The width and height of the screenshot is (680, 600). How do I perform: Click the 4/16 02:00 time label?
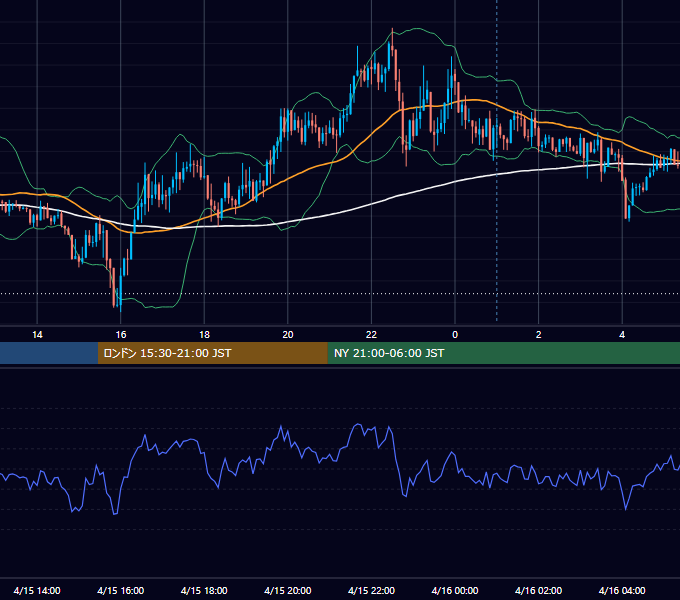[539, 590]
